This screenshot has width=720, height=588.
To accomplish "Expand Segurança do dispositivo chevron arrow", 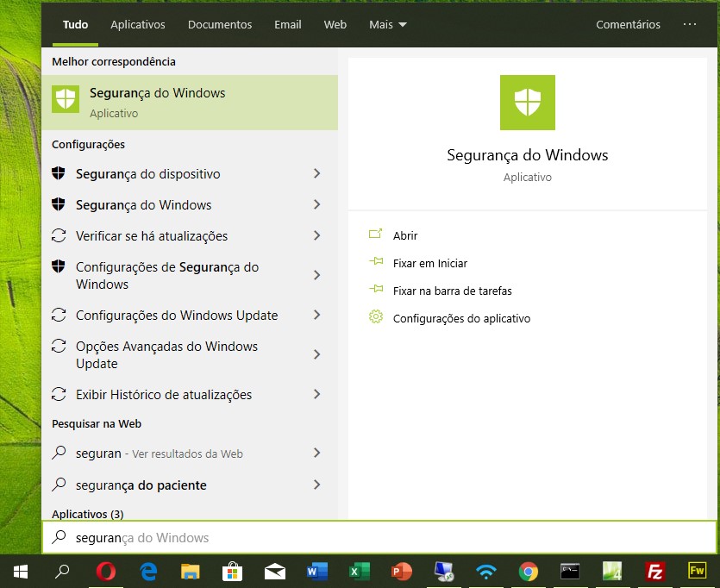I will [316, 173].
